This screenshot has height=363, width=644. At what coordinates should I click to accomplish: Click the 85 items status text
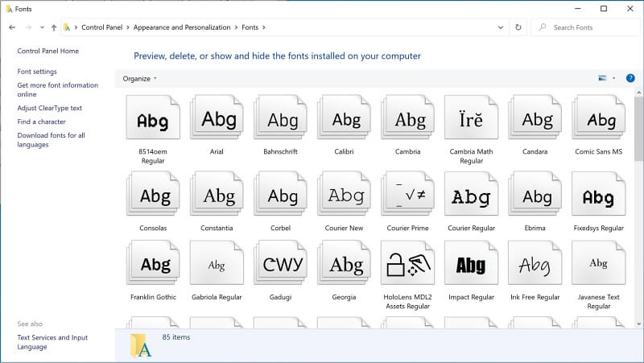175,337
